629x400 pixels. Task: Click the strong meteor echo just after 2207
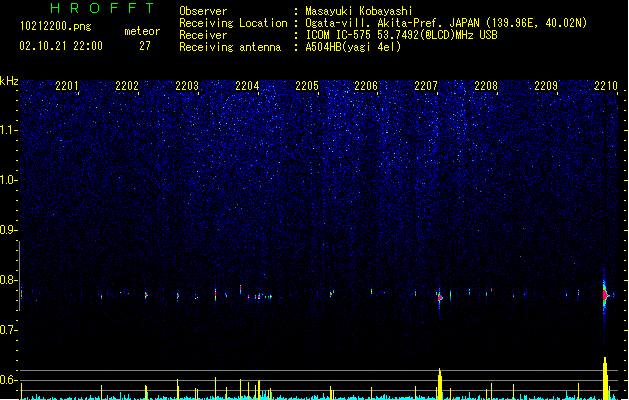440,298
